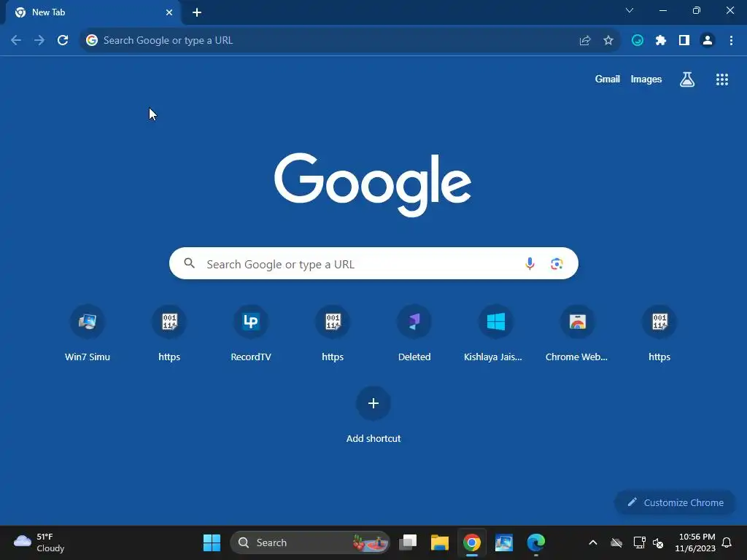Open the Google apps grid

722,79
